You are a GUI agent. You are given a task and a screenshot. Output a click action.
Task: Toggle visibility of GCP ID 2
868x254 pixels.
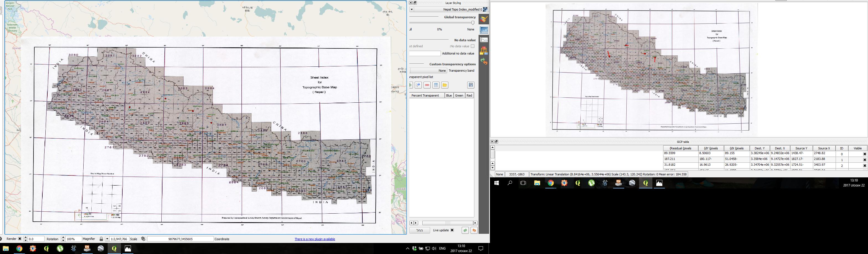[865, 166]
